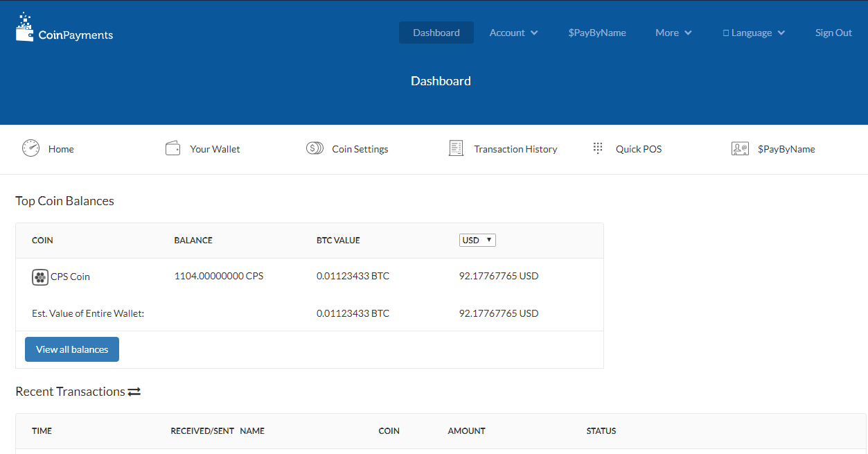This screenshot has width=868, height=454.
Task: Click the CPS Coin name text
Action: pos(70,277)
